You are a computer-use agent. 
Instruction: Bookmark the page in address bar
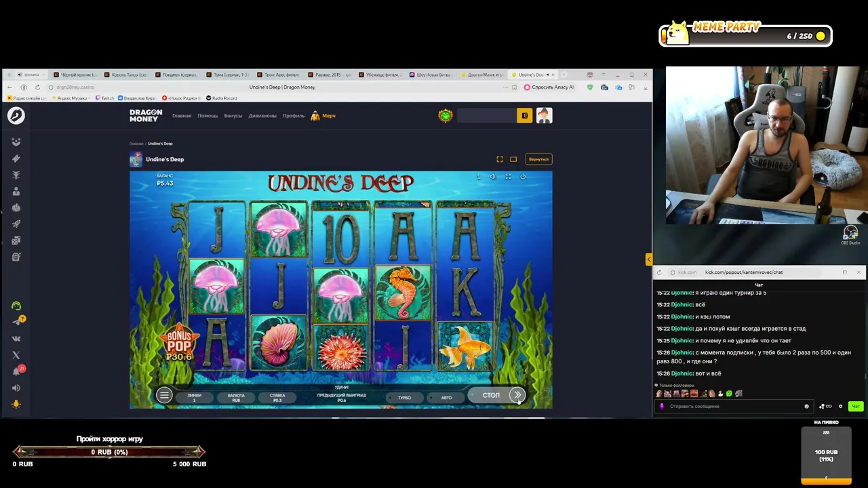pyautogui.click(x=514, y=87)
